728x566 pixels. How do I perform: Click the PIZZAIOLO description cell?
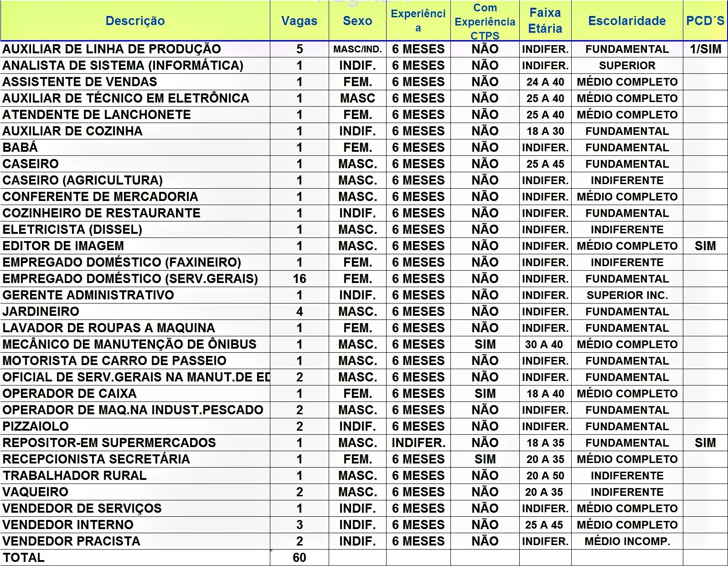point(36,427)
